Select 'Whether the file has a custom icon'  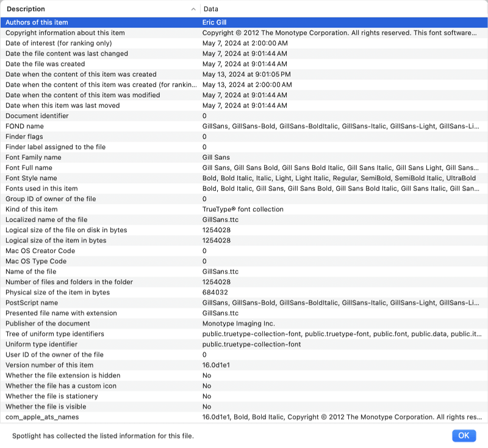[x=244, y=386]
